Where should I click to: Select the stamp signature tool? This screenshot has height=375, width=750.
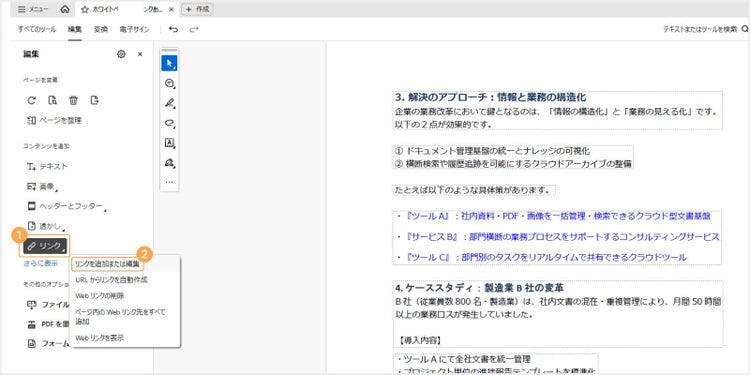[x=169, y=163]
